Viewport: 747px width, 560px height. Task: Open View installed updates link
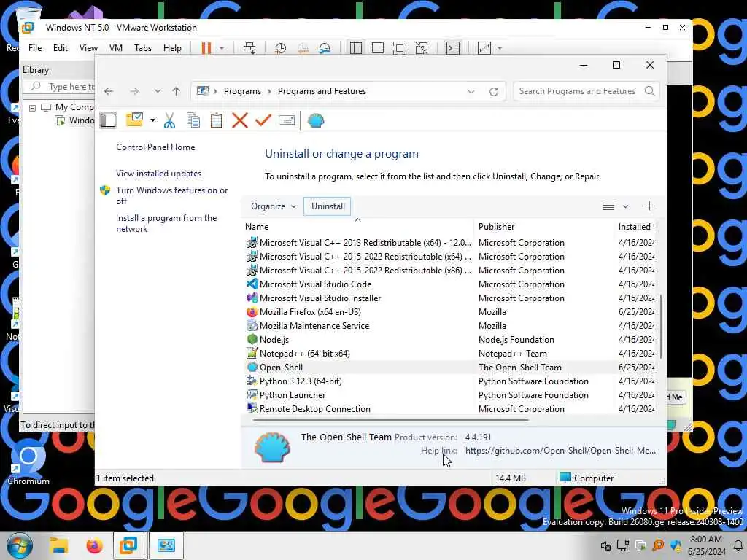[158, 174]
